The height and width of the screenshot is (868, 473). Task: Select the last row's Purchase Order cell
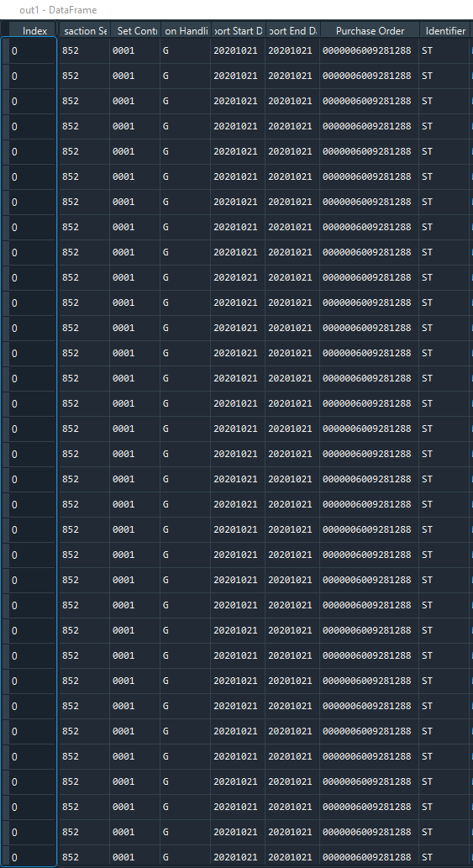369,857
